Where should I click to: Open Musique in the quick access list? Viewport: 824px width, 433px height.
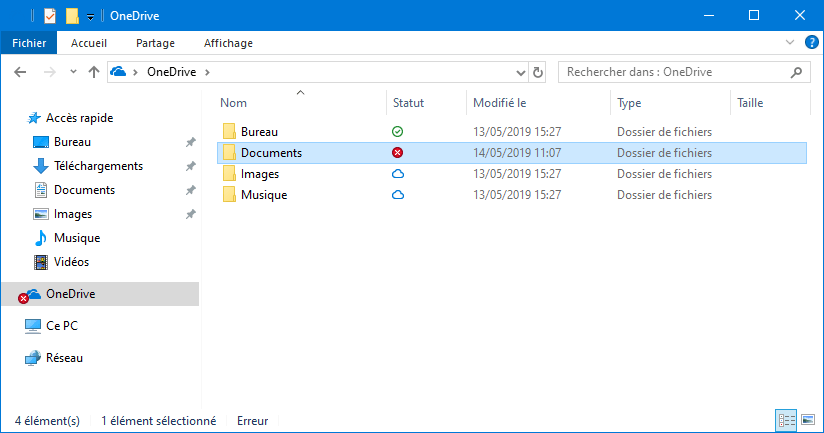point(77,238)
